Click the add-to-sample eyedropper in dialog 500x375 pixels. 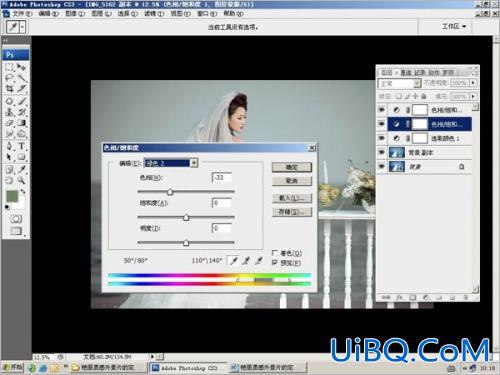[x=246, y=261]
